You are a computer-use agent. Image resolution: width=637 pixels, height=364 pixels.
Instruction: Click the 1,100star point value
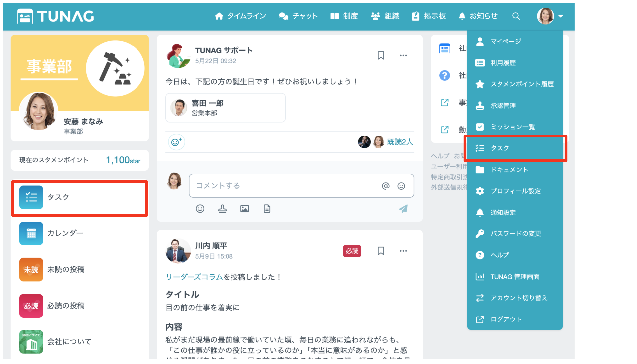(123, 160)
